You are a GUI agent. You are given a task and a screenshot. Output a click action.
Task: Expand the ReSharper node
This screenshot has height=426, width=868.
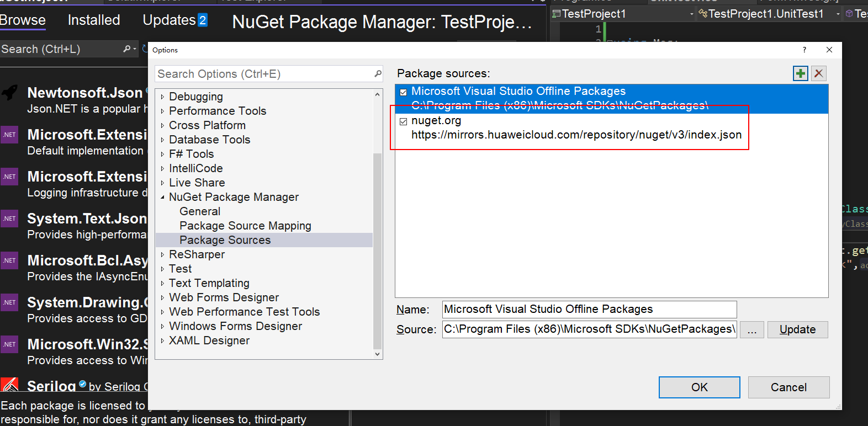[x=162, y=254]
